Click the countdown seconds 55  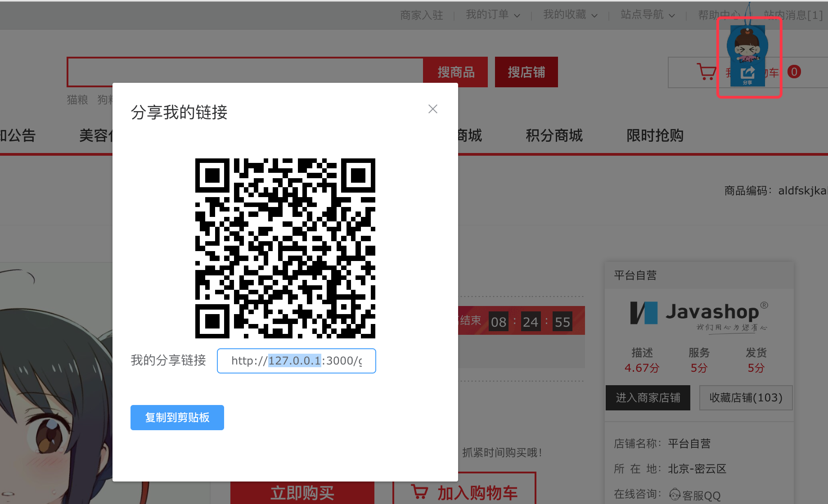[x=562, y=322]
